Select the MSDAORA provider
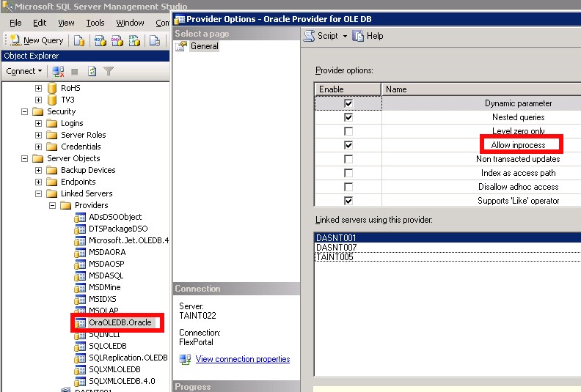Screen dimensions: 581x392 click(107, 252)
